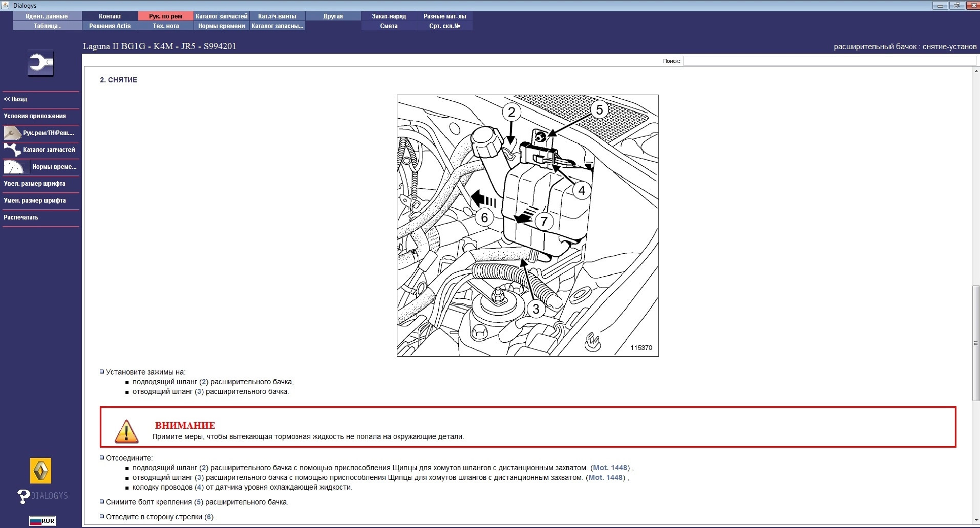The height and width of the screenshot is (528, 980).
Task: Switch to the Таблица tab
Action: coord(47,26)
